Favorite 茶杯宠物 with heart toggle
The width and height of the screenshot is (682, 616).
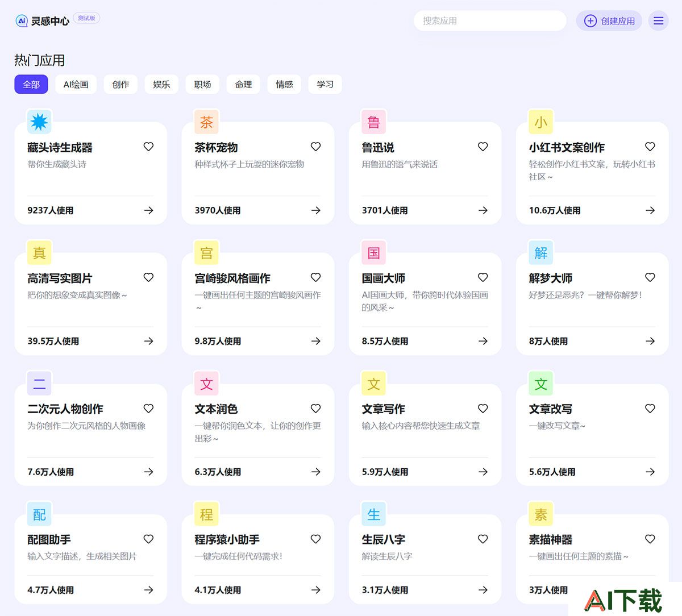(315, 147)
